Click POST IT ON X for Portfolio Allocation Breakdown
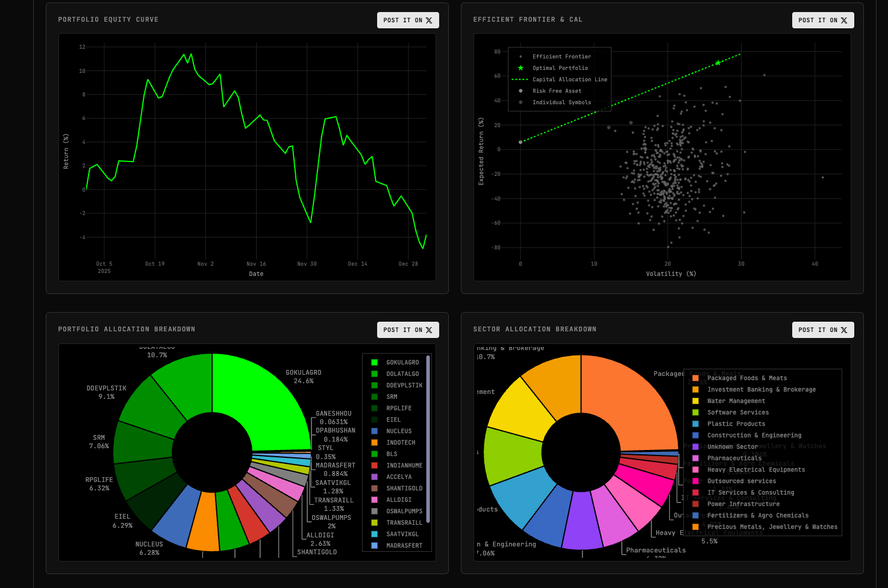Image resolution: width=888 pixels, height=588 pixels. coord(408,330)
